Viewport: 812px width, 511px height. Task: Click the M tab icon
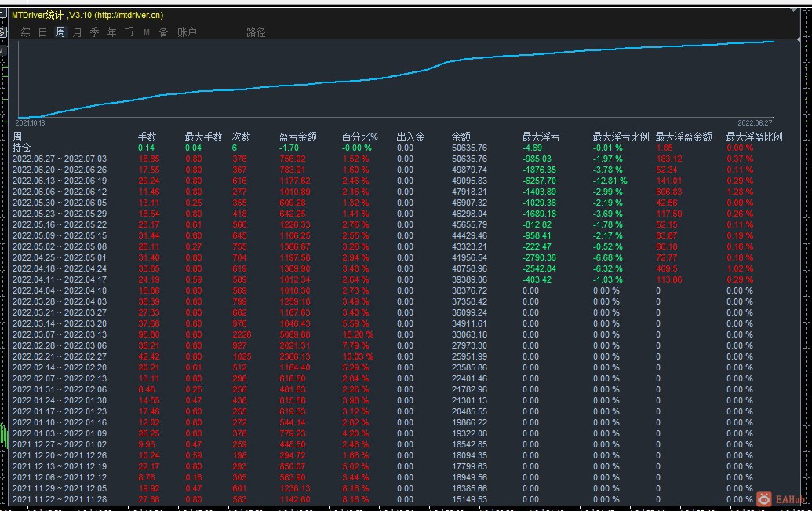(147, 33)
